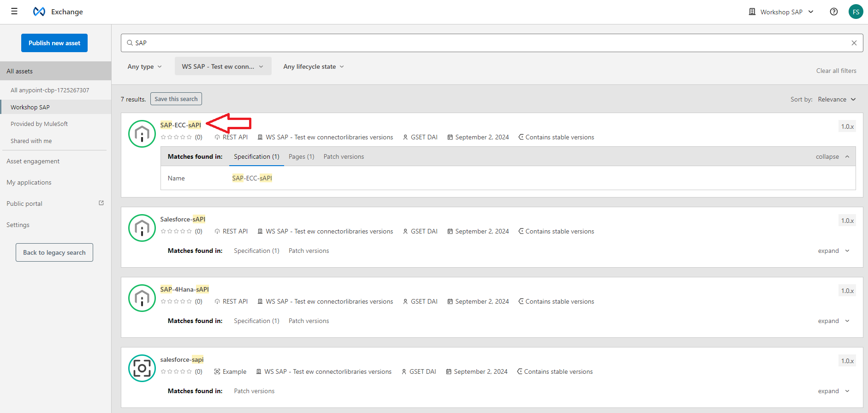Open the Salesforce-sAPI REST API asset icon
Screen dimensions: 868x413
pyautogui.click(x=142, y=228)
